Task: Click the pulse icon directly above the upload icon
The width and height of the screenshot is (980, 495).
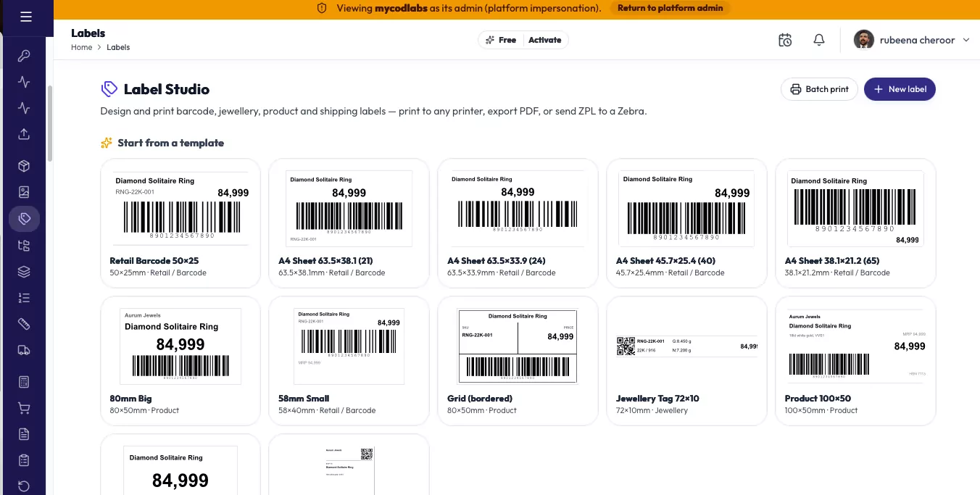Action: pyautogui.click(x=24, y=108)
